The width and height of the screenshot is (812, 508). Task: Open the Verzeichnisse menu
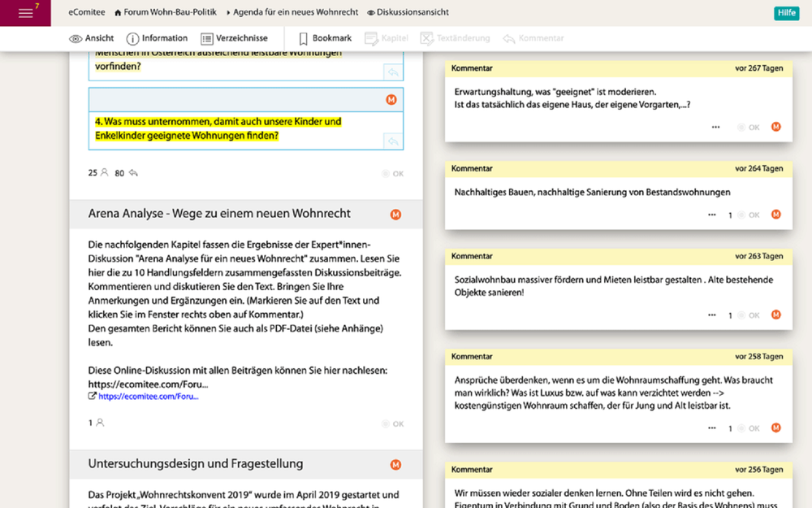(234, 38)
